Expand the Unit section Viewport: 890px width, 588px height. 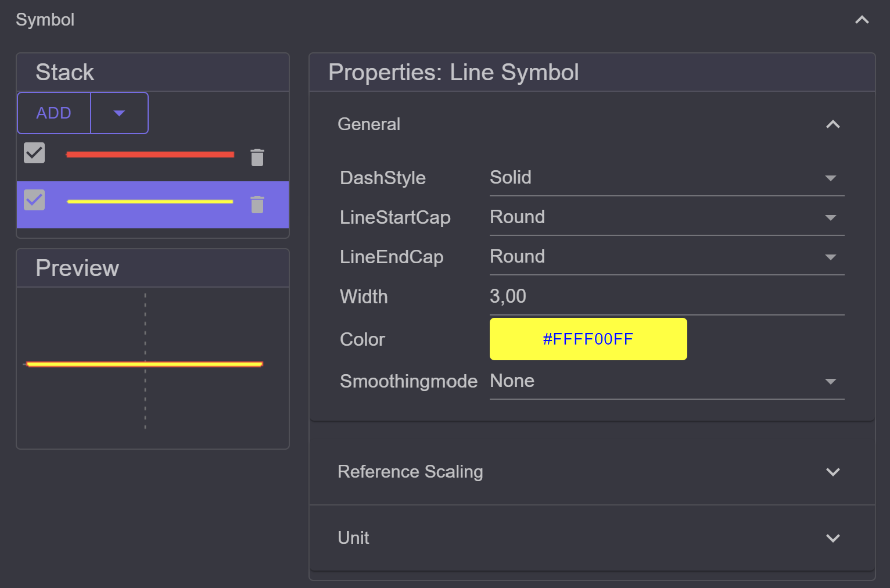[833, 538]
